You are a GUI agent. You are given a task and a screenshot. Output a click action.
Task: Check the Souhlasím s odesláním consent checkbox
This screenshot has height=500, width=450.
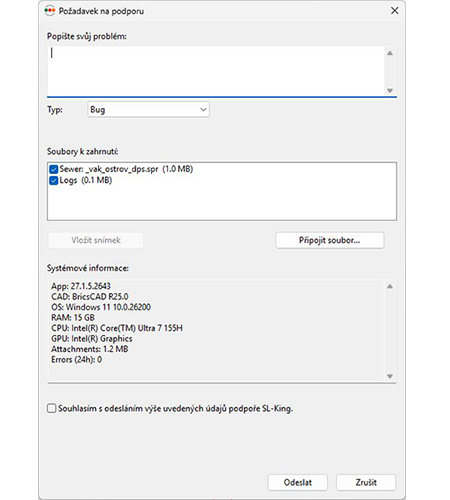click(x=51, y=408)
